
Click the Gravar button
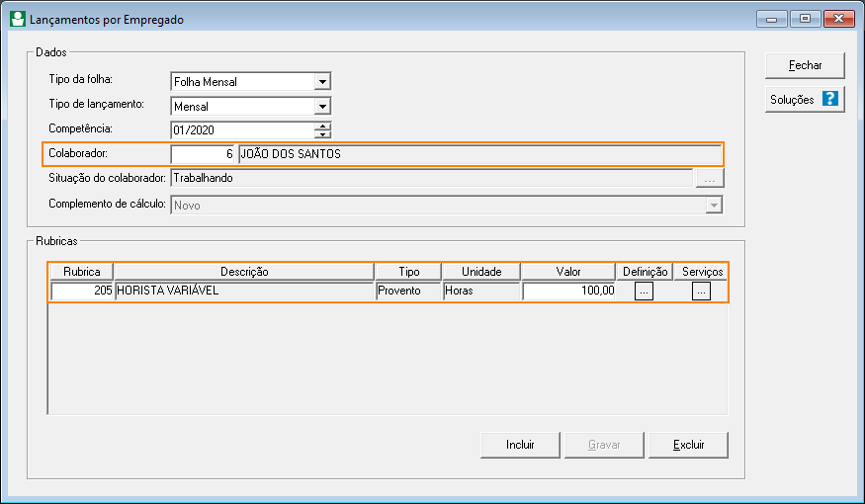click(604, 445)
